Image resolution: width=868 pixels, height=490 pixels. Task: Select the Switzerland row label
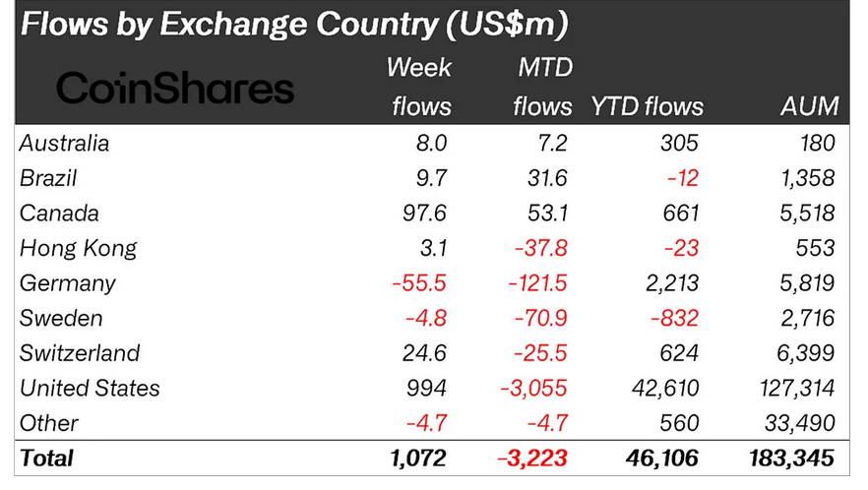click(x=80, y=353)
